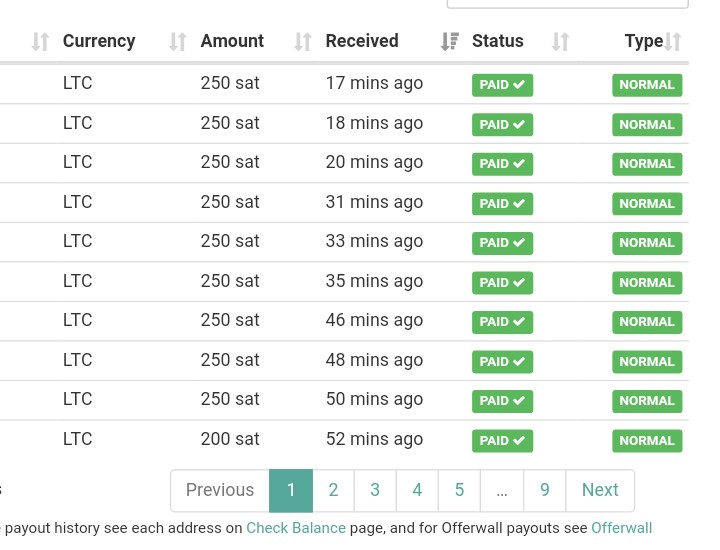The width and height of the screenshot is (720, 550).
Task: Click sort arrows right of Status header
Action: (x=560, y=41)
